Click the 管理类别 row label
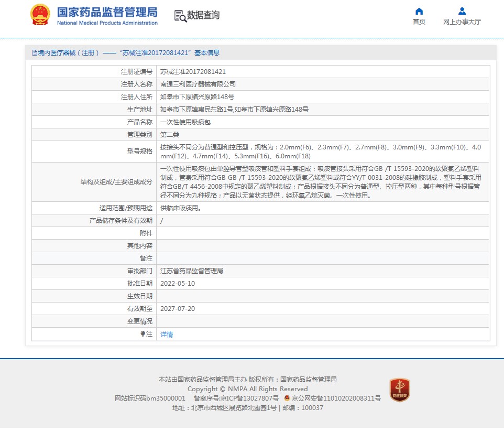Screen dimensions: 504x442 140,134
